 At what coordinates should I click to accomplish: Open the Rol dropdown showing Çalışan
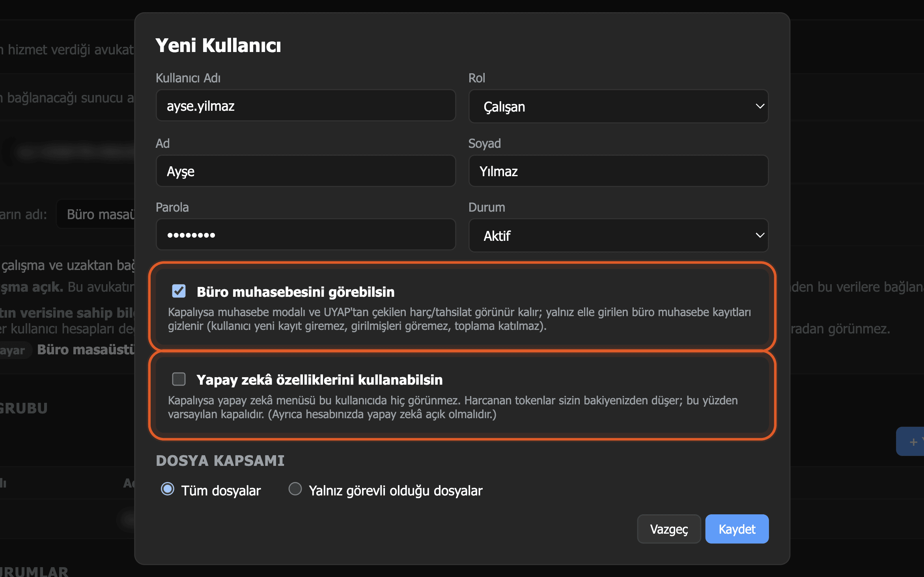coord(618,106)
